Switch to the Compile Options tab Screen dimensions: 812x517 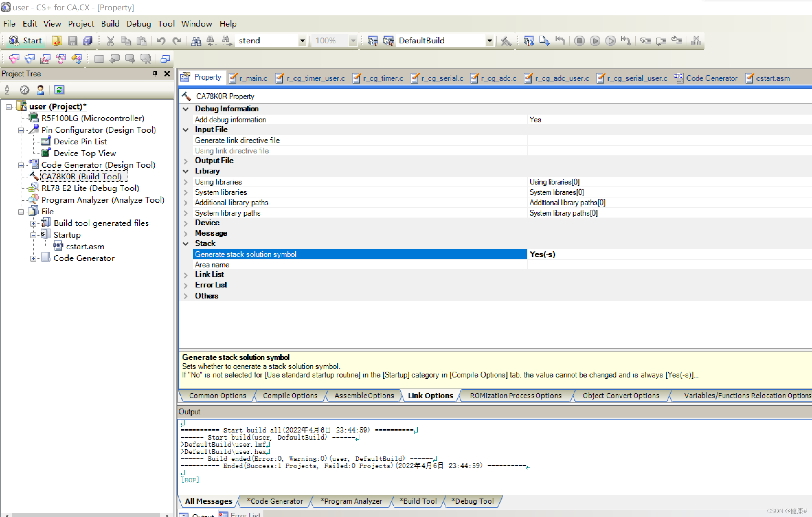coord(290,396)
